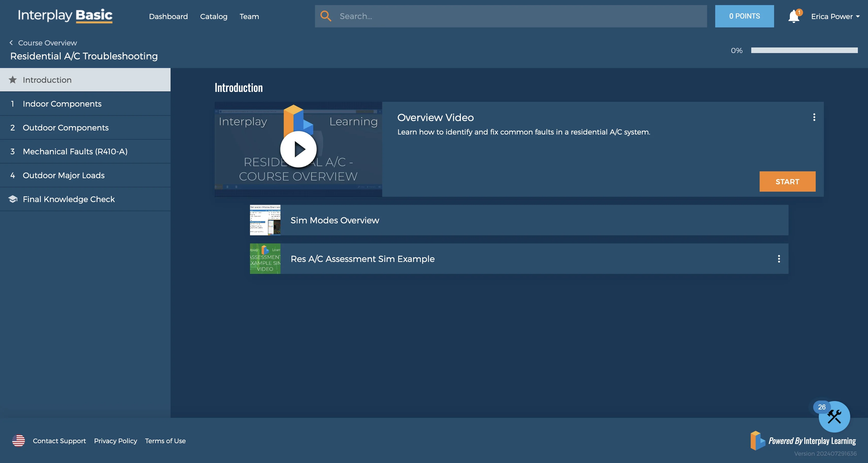Expand the Erica Power account dropdown

[835, 16]
